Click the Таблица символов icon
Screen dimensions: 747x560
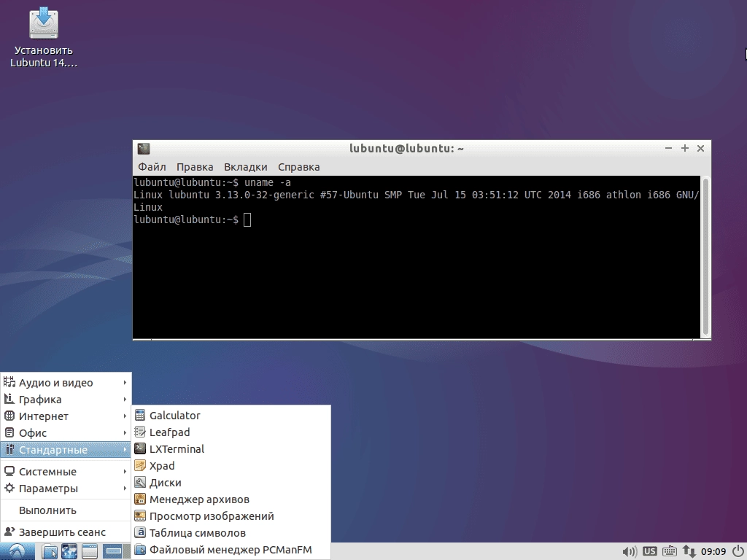140,532
